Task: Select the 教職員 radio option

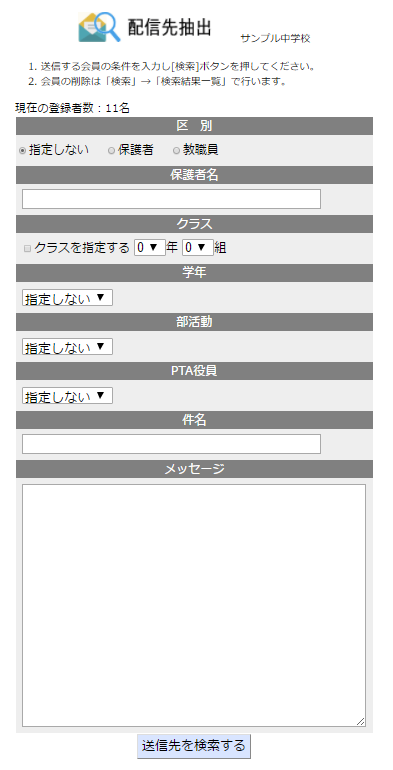Action: click(176, 151)
